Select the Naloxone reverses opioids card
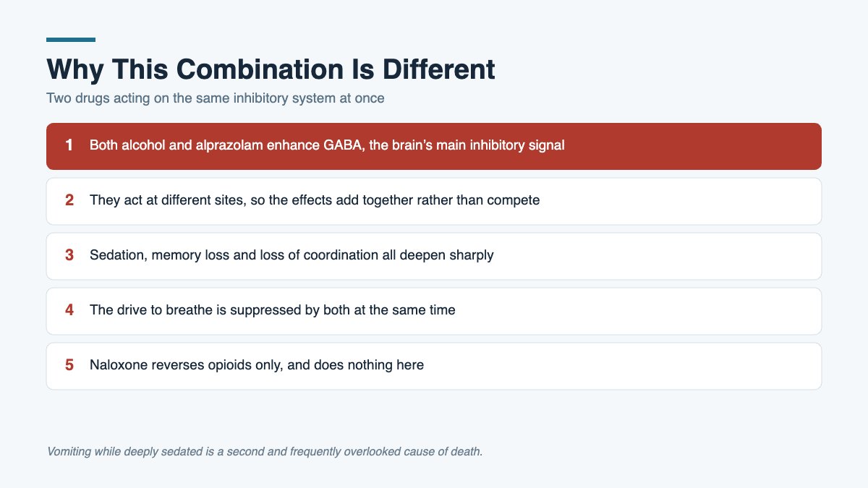The width and height of the screenshot is (868, 488). click(x=434, y=366)
